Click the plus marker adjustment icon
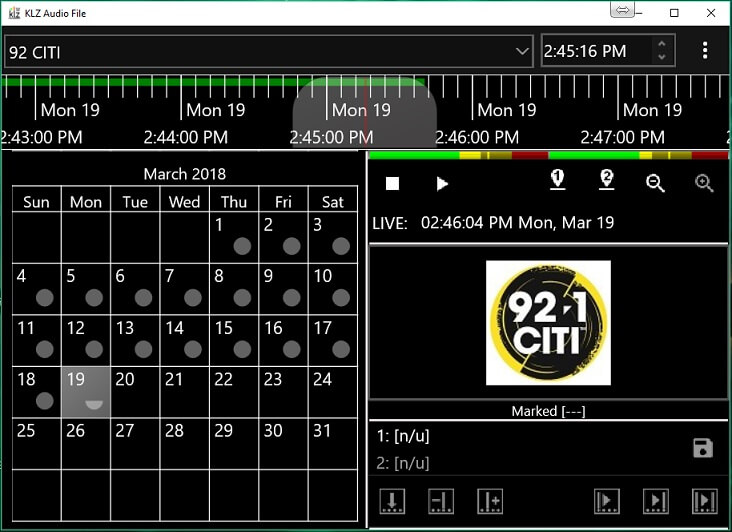The width and height of the screenshot is (732, 532). click(x=489, y=501)
